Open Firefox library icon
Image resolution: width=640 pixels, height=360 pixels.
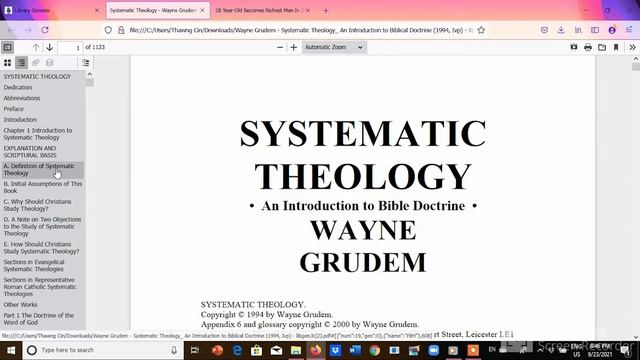pyautogui.click(x=578, y=30)
